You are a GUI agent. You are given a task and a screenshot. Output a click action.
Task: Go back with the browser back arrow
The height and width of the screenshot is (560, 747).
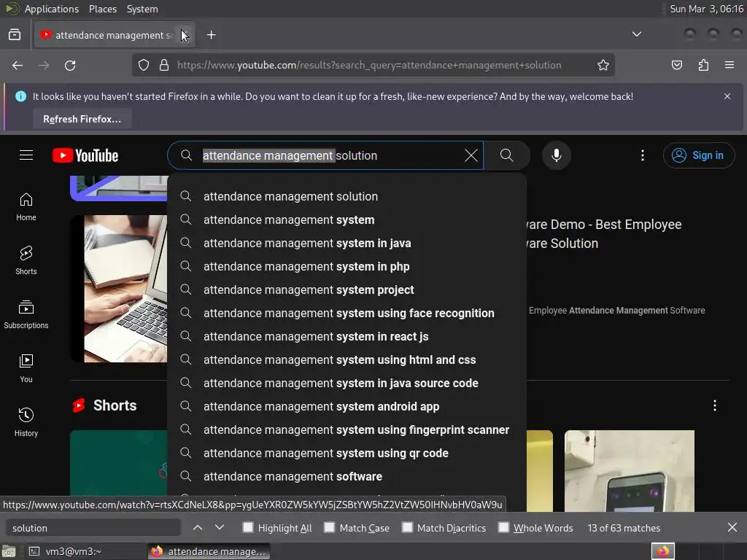[18, 65]
